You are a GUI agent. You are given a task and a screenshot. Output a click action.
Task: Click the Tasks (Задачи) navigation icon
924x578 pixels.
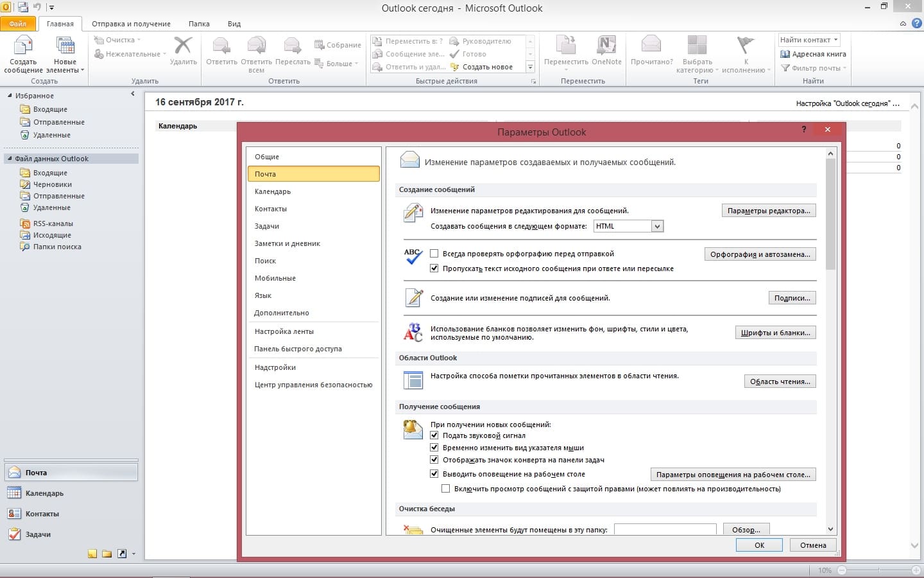coord(14,534)
